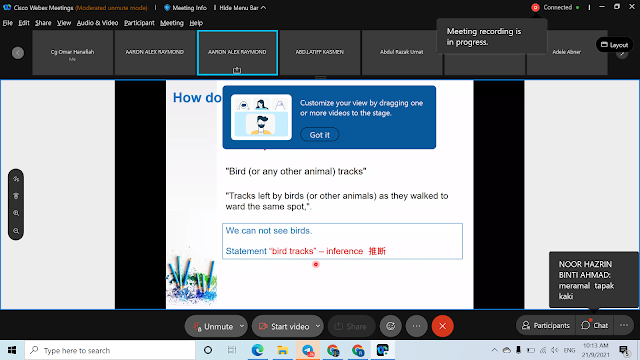Viewport: 640px width, 360px height.
Task: Open the reactions emoji button
Action: [x=391, y=326]
